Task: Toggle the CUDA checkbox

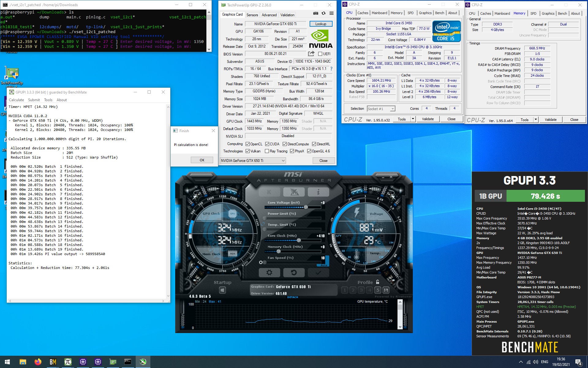Action: (267, 144)
